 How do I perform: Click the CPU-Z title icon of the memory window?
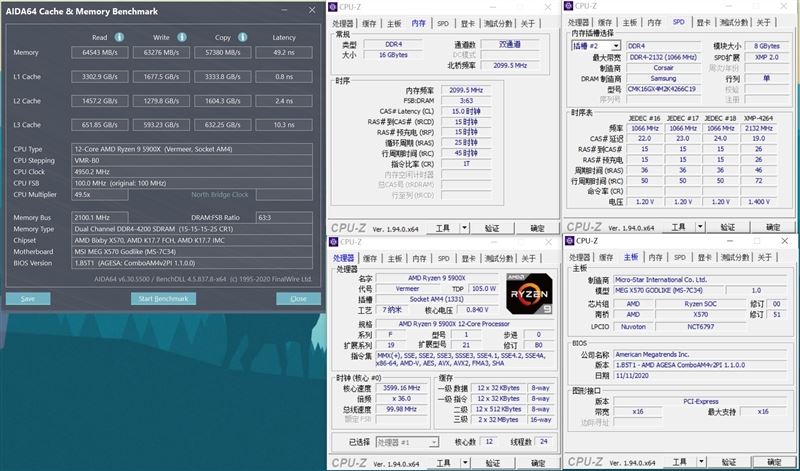[333, 7]
